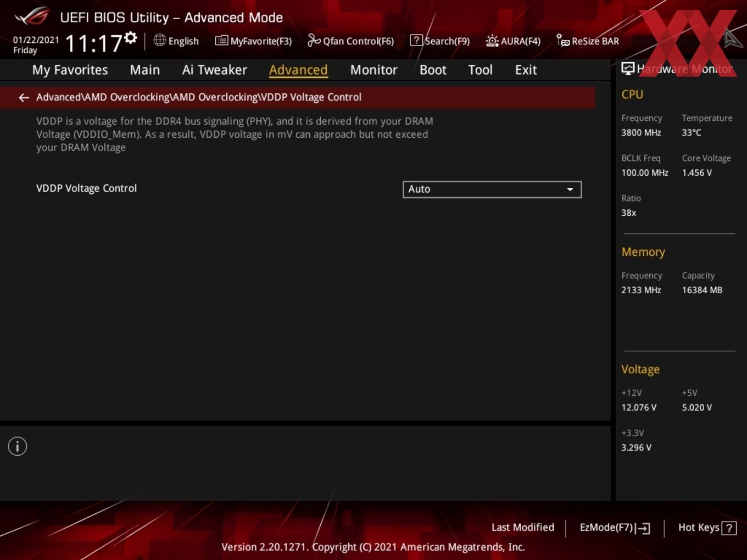This screenshot has width=747, height=560.
Task: Click the Hardware Monitor display icon
Action: click(x=628, y=68)
